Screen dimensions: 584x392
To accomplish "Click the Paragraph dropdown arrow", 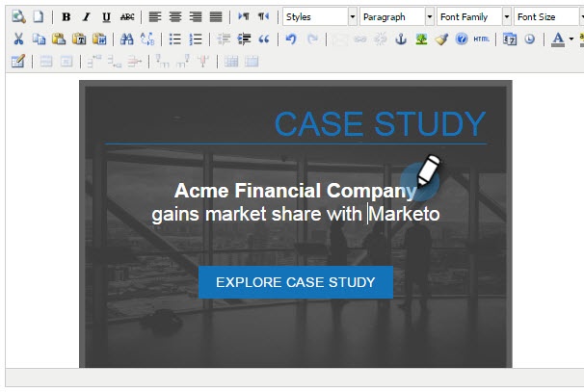I will click(430, 16).
